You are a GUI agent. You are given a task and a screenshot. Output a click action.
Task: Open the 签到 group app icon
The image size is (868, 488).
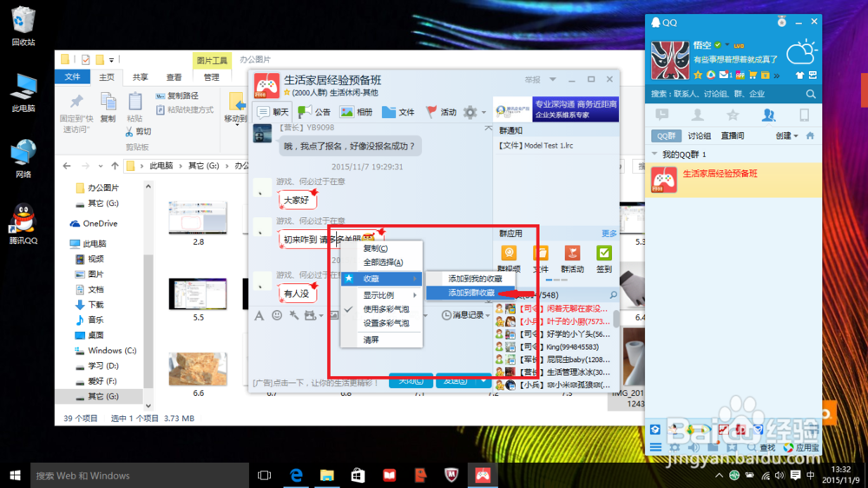point(604,259)
